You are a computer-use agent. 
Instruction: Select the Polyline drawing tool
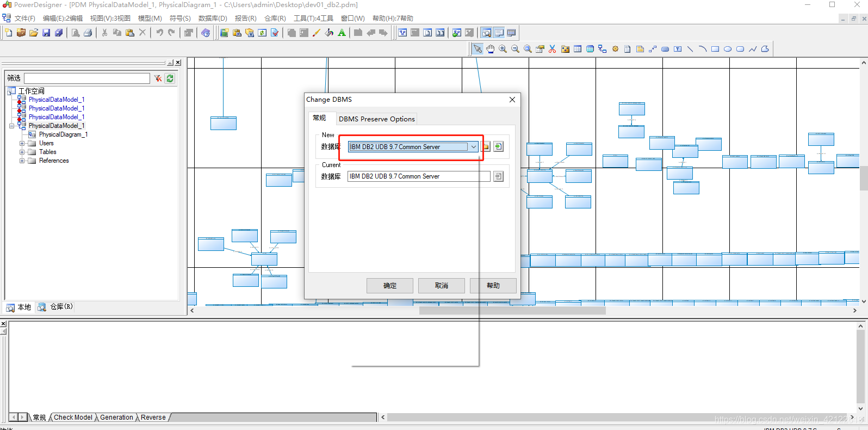[x=753, y=49]
